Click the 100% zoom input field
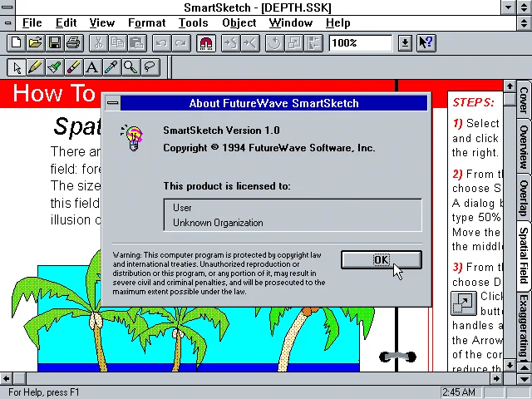Viewport: 532px width, 399px height. coord(360,43)
